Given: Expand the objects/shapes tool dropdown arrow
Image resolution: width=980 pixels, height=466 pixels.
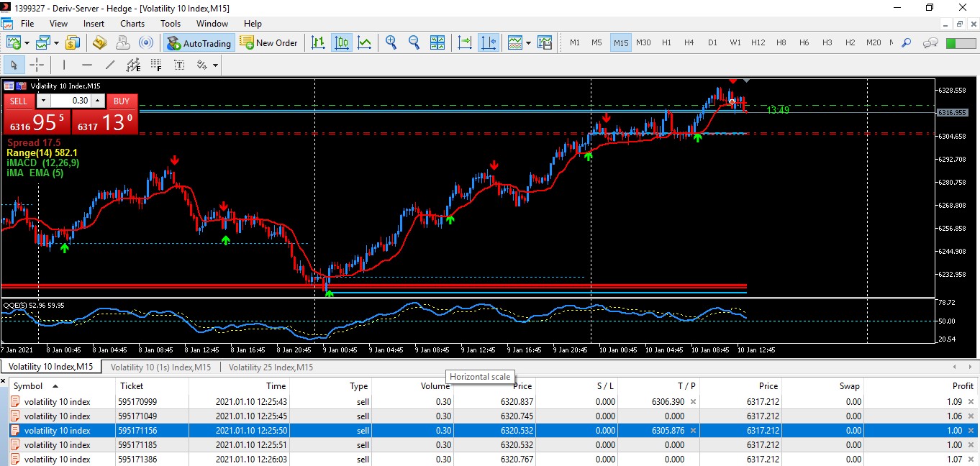Looking at the screenshot, I should tap(214, 65).
